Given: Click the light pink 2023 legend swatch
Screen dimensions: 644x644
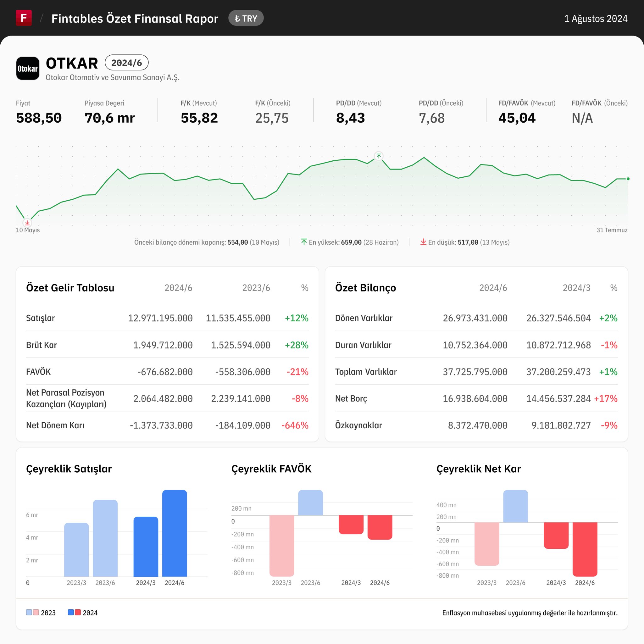Looking at the screenshot, I should [x=36, y=612].
